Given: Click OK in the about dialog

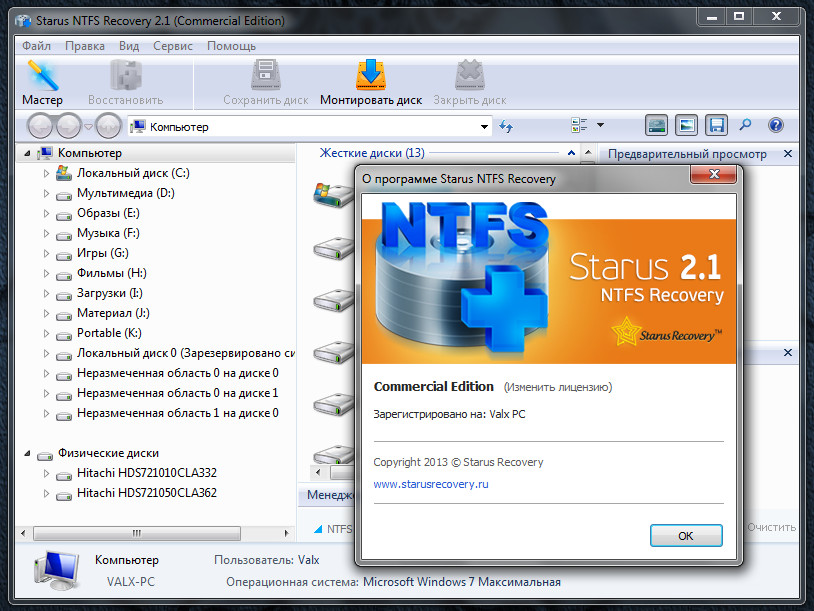Looking at the screenshot, I should (686, 536).
